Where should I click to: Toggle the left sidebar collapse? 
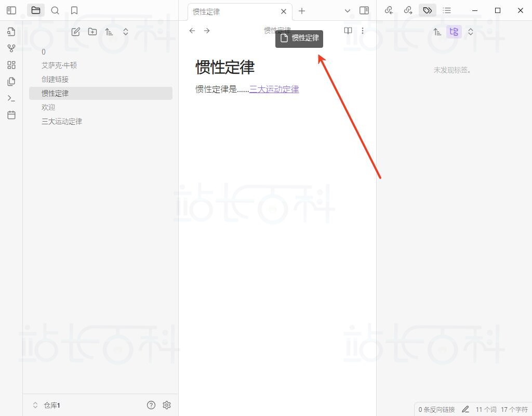[11, 10]
